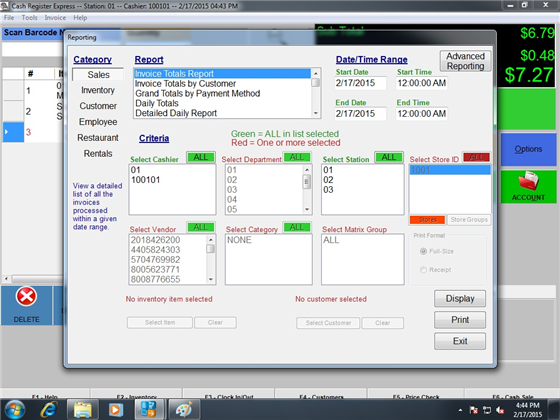Launch Internet Explorer from the taskbar
Screen dimensions: 560x420
49,410
